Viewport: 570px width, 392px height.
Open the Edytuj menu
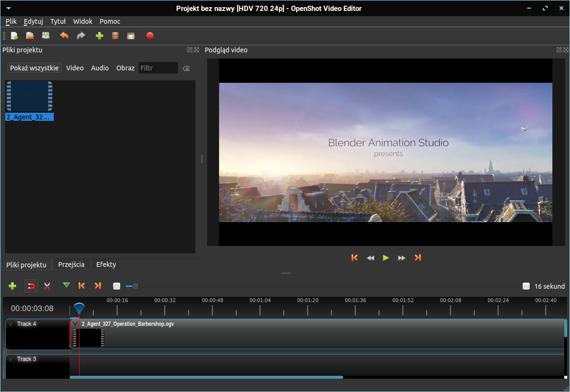[33, 21]
